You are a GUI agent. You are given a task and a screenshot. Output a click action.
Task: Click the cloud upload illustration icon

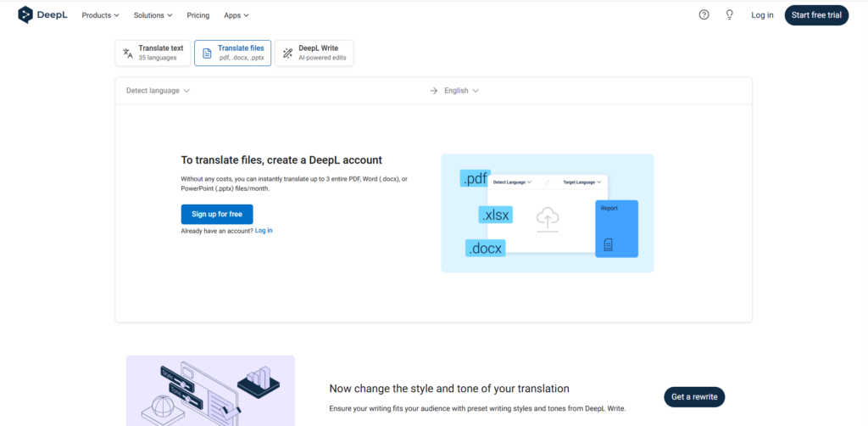coord(547,220)
